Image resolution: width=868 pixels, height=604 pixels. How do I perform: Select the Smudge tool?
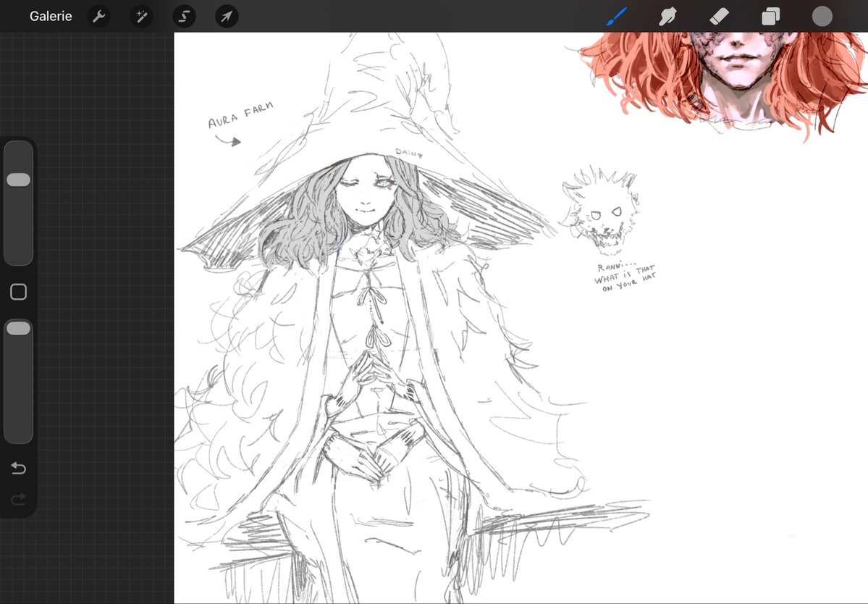[x=667, y=17]
